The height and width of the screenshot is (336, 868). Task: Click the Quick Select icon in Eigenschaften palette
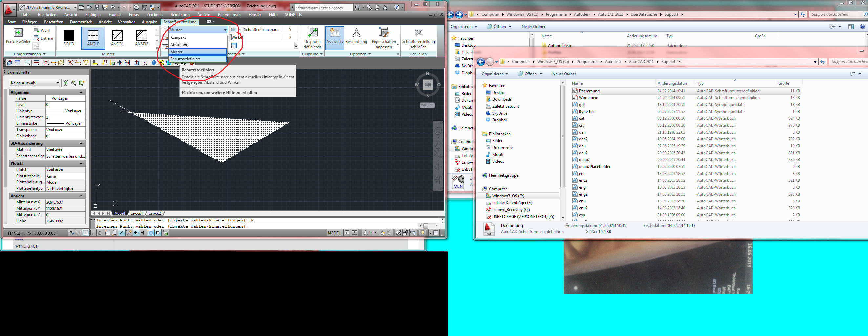point(82,83)
